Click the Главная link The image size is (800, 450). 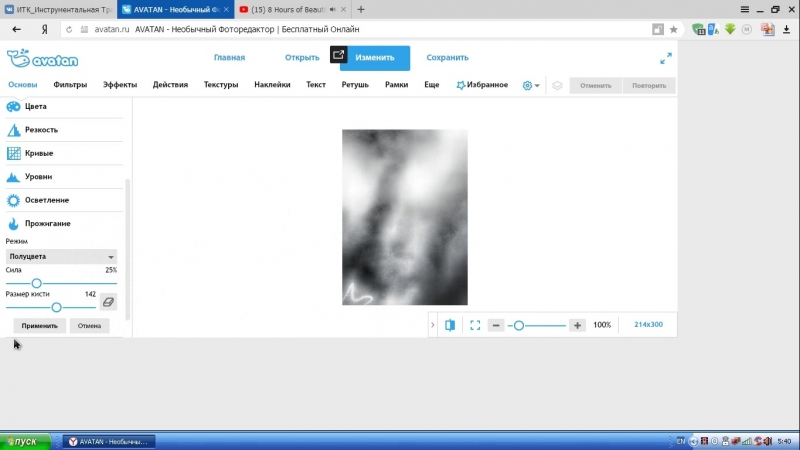point(230,58)
